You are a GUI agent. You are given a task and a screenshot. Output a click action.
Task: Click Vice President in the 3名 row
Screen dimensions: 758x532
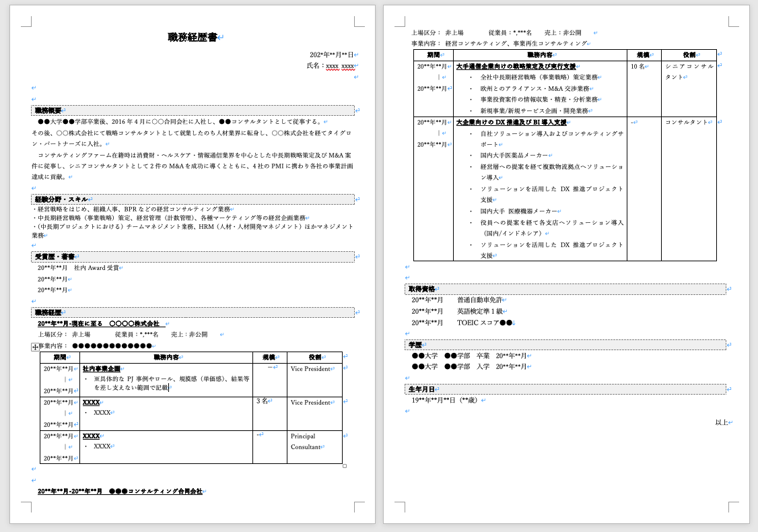(310, 403)
